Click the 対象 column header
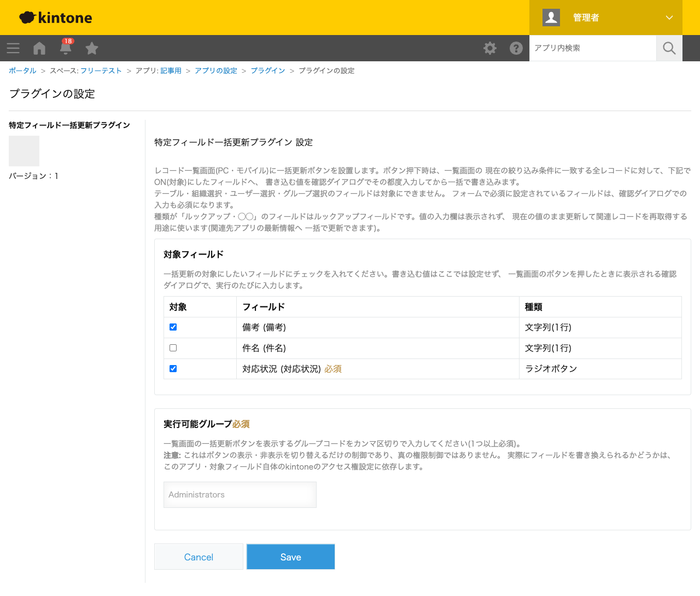 point(200,307)
